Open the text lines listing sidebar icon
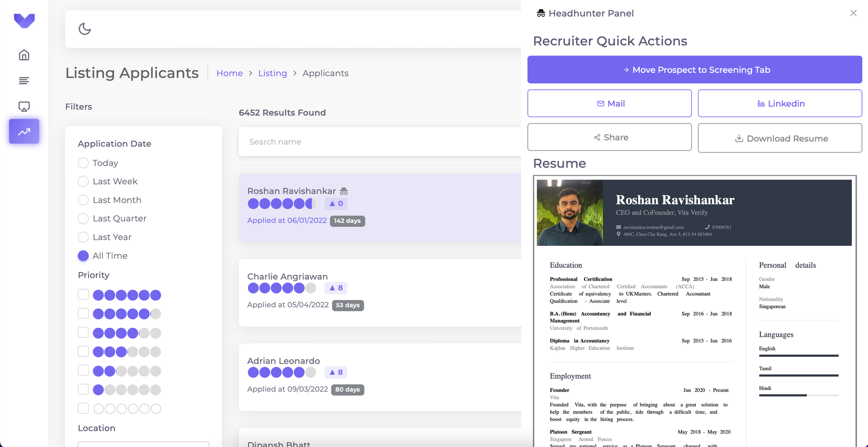 click(x=24, y=81)
